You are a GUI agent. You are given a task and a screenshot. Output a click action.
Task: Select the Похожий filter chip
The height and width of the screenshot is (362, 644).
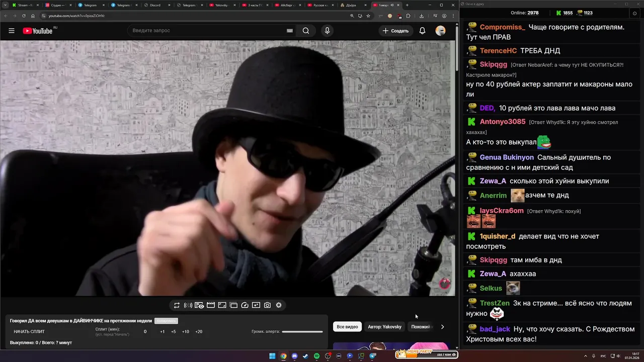click(x=421, y=327)
